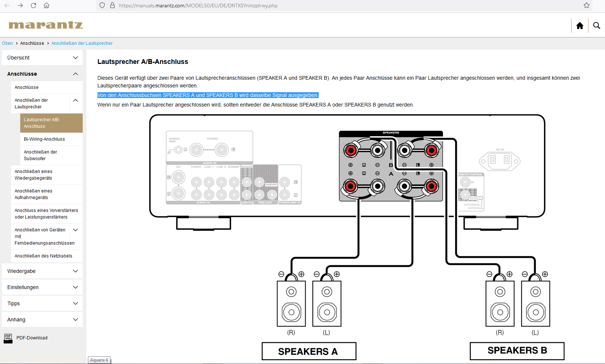Click the browser home icon
605x364 pixels.
(46, 6)
